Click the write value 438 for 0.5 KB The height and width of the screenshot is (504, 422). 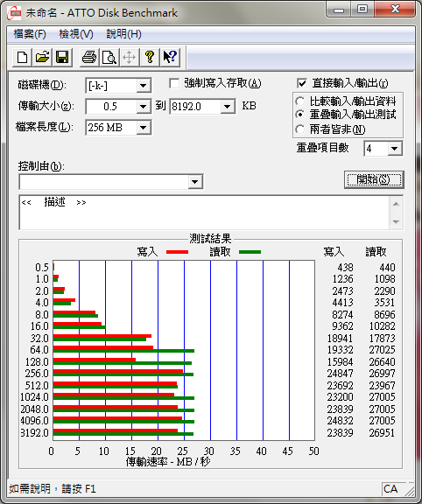click(x=345, y=268)
